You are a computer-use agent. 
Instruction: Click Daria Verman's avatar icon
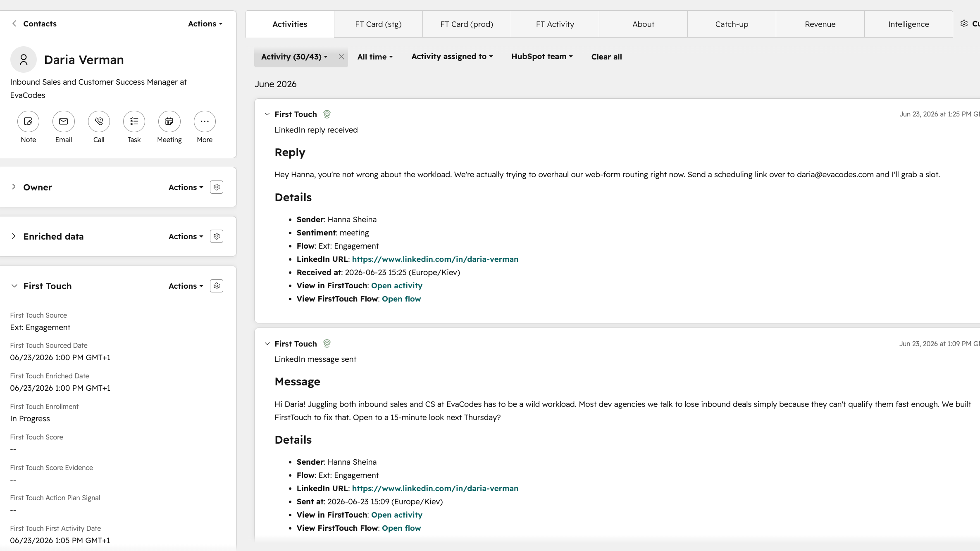pos(24,59)
